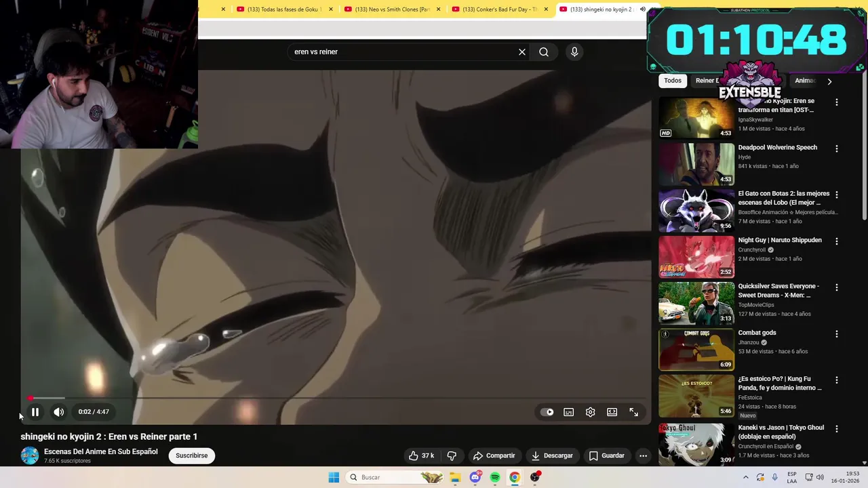Open El Gato con Botas 2 thumbnail
This screenshot has height=488, width=868.
[696, 210]
